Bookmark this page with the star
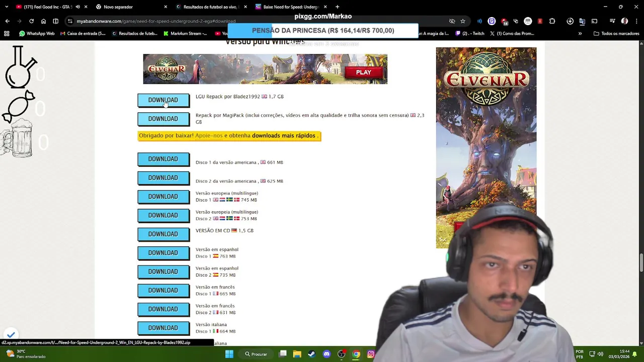Image resolution: width=644 pixels, height=362 pixels. (x=463, y=21)
